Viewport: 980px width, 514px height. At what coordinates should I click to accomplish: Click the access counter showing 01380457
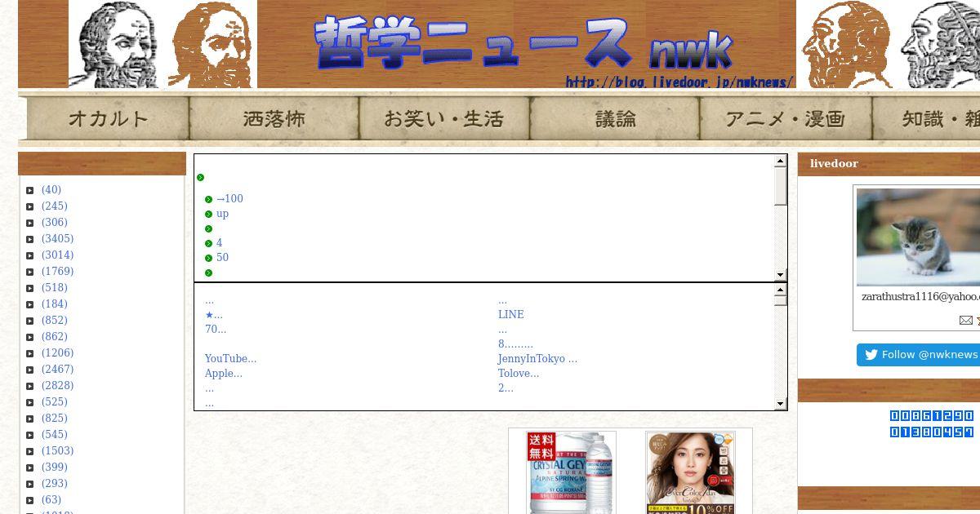tap(931, 432)
